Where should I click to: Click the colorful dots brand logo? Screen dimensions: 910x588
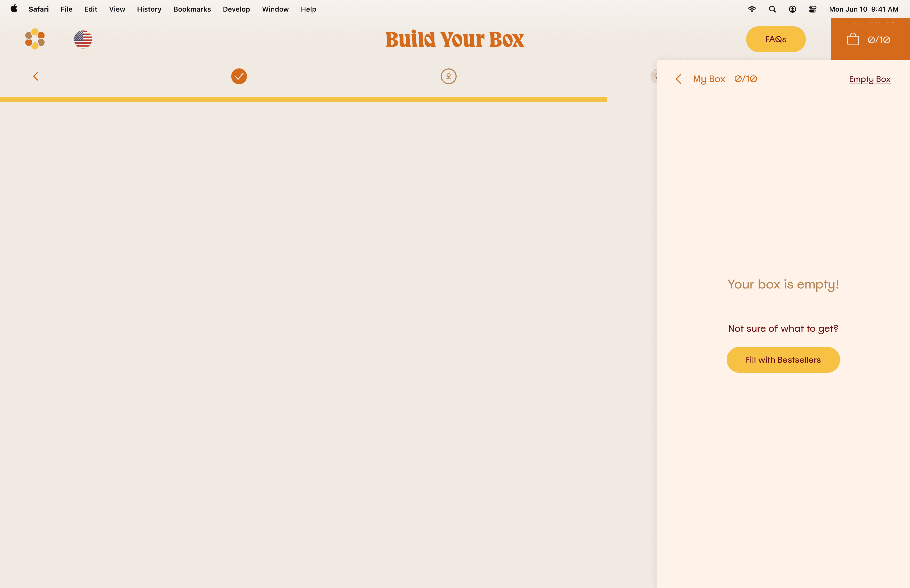tap(35, 39)
